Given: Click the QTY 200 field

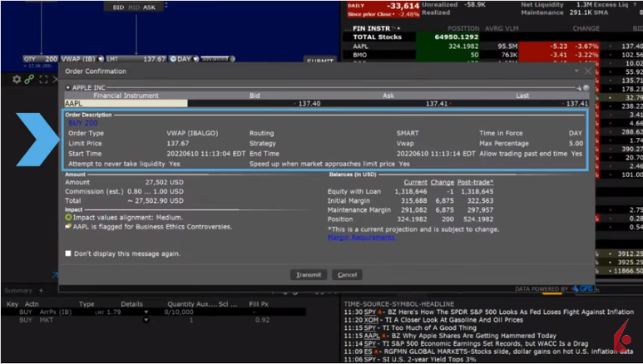Looking at the screenshot, I should pyautogui.click(x=40, y=59).
